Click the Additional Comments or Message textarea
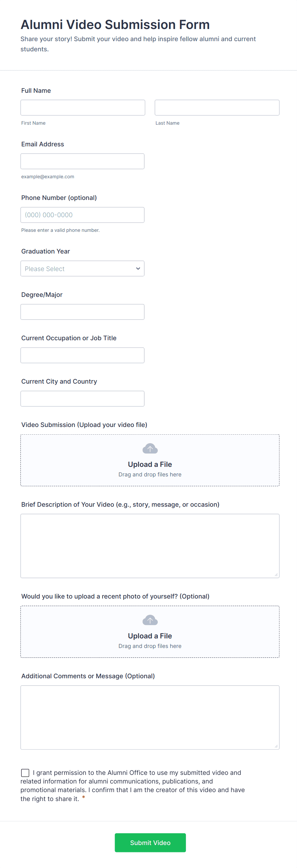Viewport: 297px width, 868px height. click(149, 717)
